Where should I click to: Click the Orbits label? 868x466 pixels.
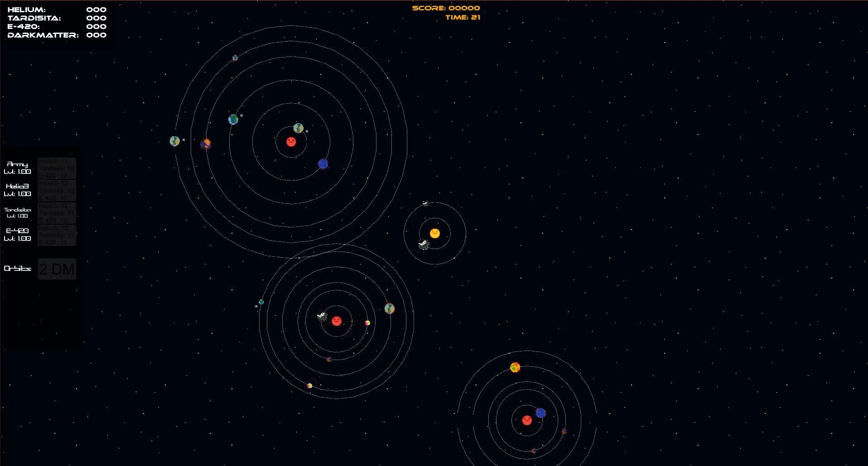[x=18, y=269]
